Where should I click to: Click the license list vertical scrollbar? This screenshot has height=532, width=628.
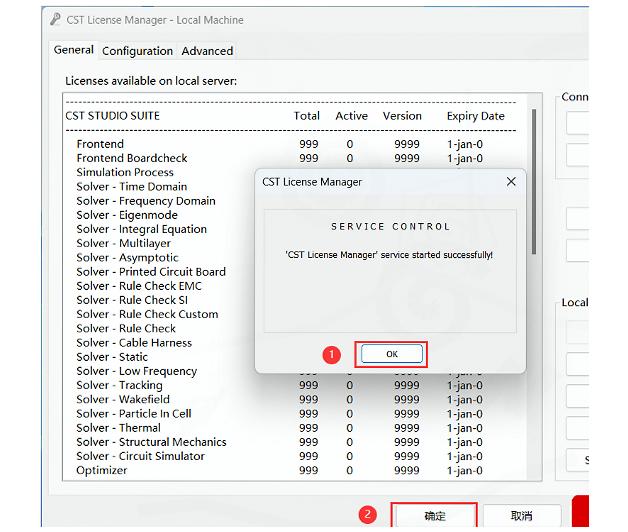coord(533,181)
